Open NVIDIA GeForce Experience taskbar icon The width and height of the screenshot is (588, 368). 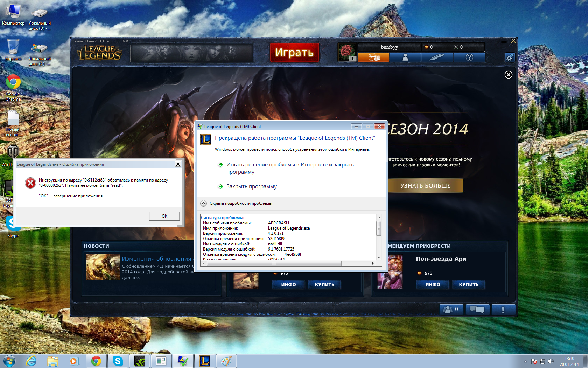pos(139,361)
